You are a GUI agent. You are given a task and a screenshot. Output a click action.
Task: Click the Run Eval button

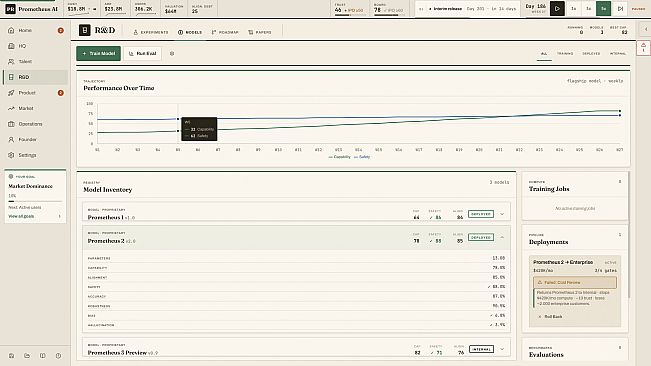click(x=142, y=54)
